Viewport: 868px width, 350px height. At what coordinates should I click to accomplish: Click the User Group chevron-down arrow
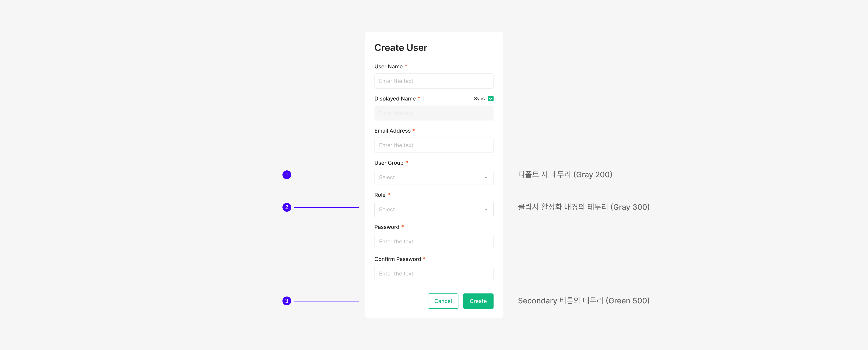486,177
